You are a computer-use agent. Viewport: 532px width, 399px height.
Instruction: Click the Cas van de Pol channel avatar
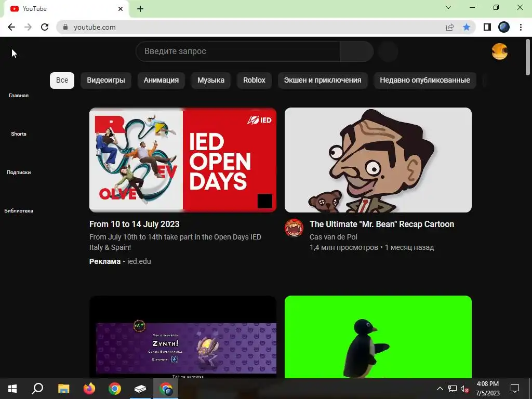click(294, 228)
